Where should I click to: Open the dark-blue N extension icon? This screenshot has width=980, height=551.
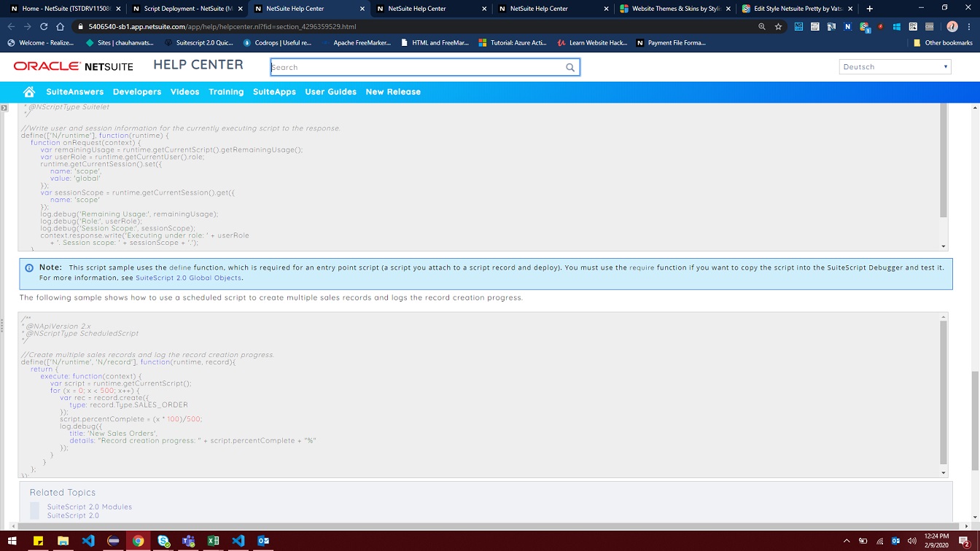click(847, 26)
